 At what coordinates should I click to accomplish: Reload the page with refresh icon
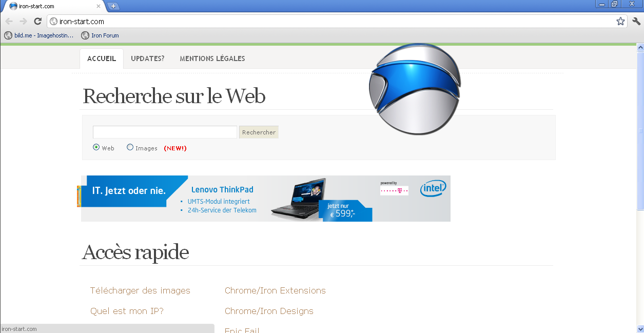coord(37,21)
